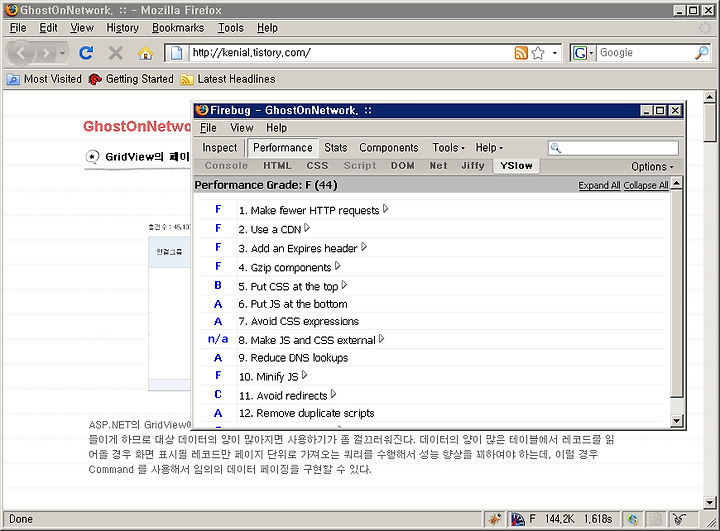This screenshot has width=720, height=531.
Task: Open the Firefox Tools menu
Action: pyautogui.click(x=231, y=28)
